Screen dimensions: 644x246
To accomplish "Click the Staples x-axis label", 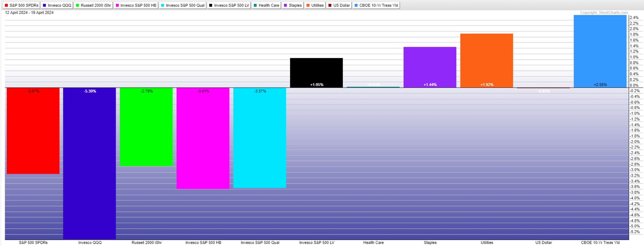I will (430, 243).
